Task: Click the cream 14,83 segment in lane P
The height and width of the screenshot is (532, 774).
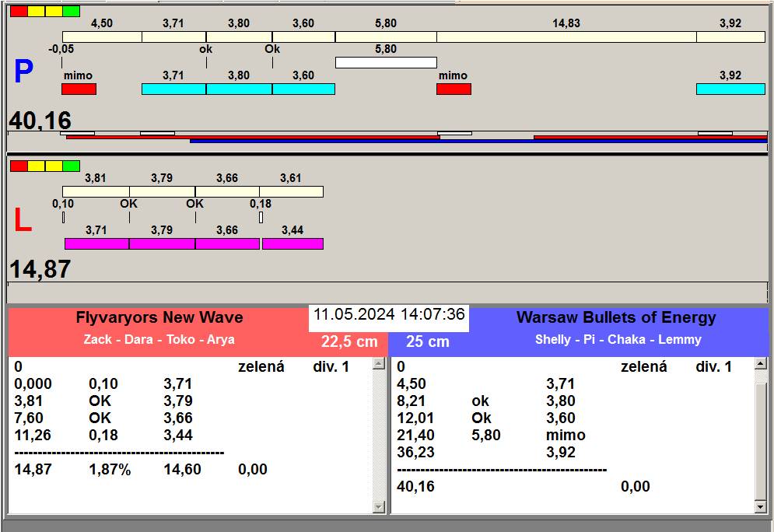Action: 566,37
